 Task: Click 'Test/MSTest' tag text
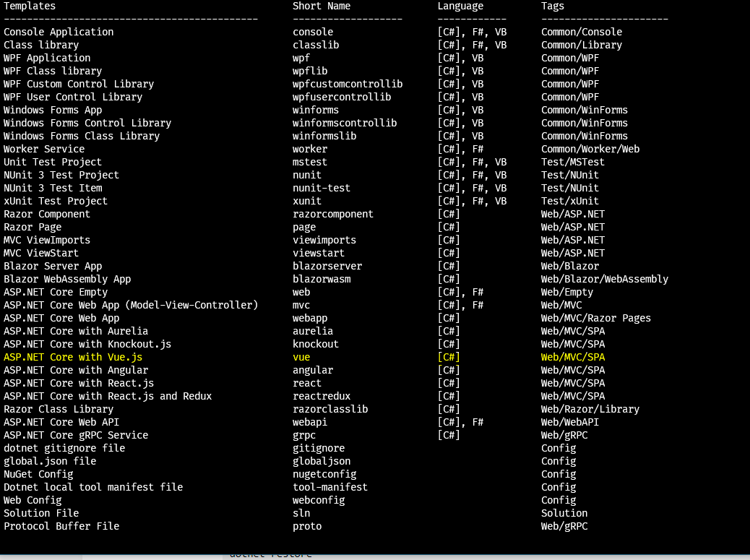click(x=573, y=162)
